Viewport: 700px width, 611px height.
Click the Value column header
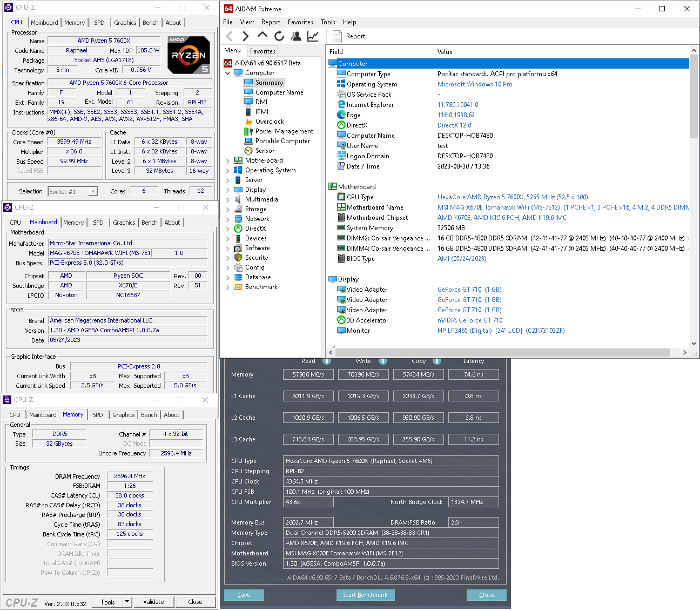[562, 52]
